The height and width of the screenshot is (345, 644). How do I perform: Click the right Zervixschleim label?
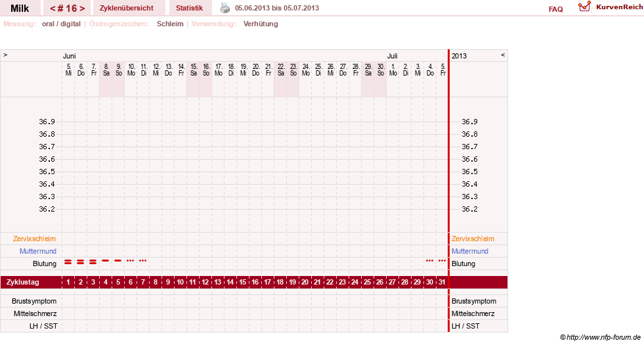473,239
